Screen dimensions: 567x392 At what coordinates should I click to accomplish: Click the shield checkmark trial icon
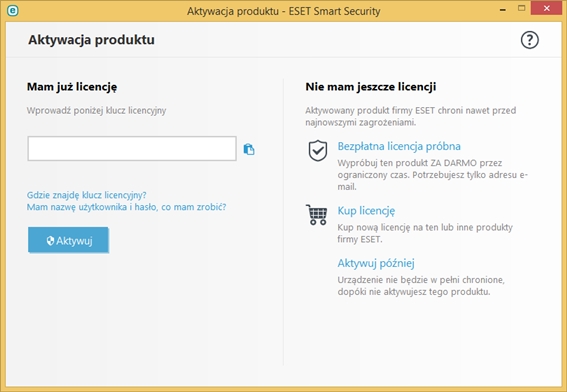click(x=317, y=150)
